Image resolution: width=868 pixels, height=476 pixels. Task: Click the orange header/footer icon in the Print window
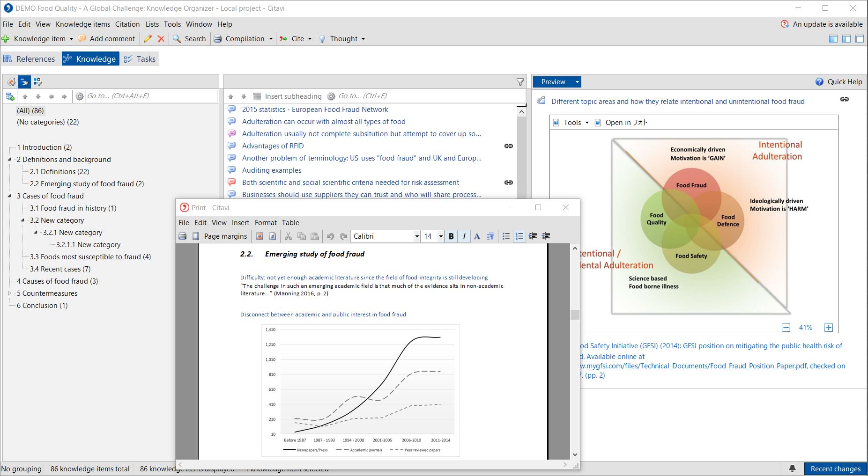(x=260, y=236)
